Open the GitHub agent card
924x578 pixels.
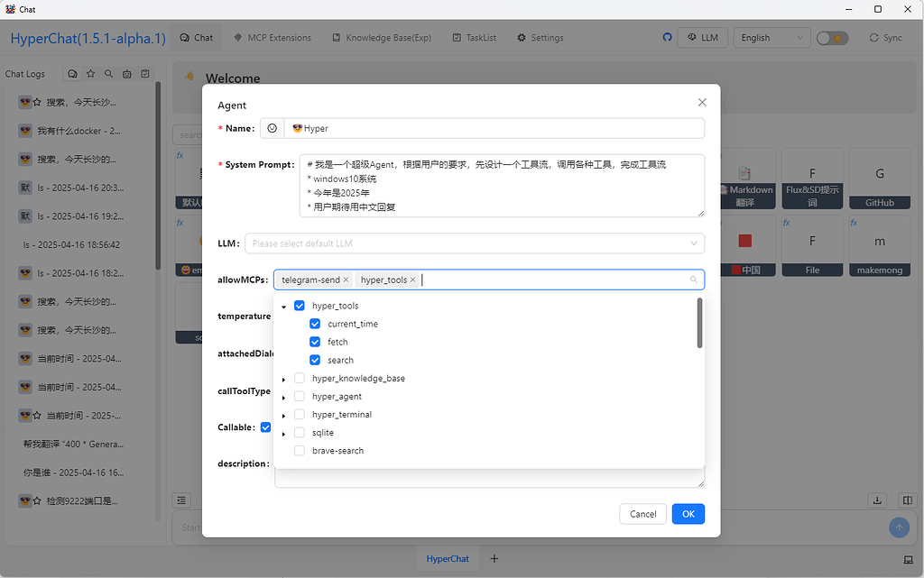pyautogui.click(x=879, y=179)
